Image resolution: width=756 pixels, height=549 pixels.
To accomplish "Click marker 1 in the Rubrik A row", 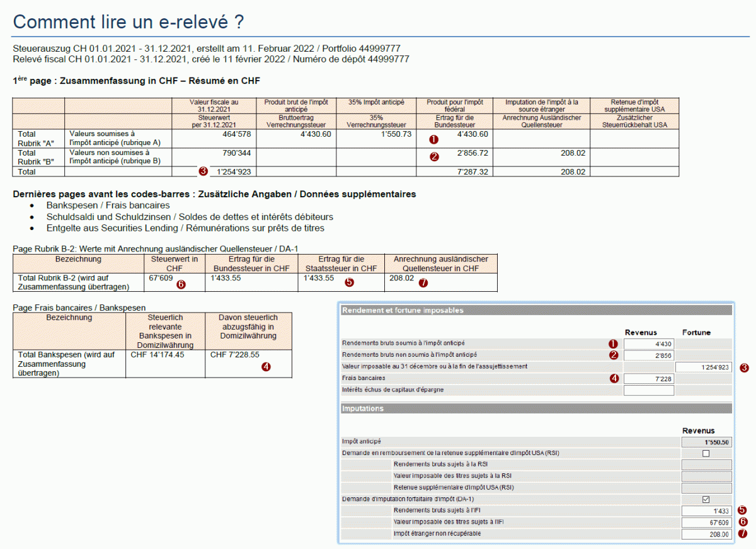I will [433, 139].
